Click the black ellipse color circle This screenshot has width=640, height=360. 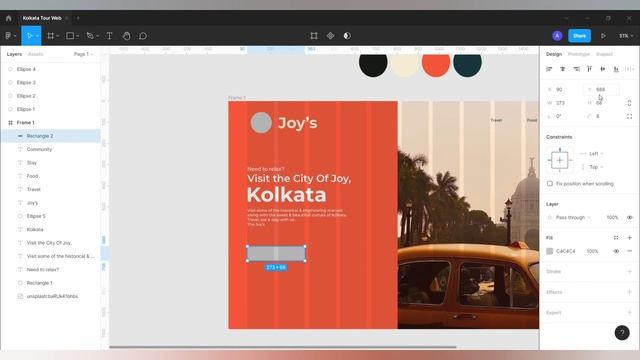[x=373, y=64]
